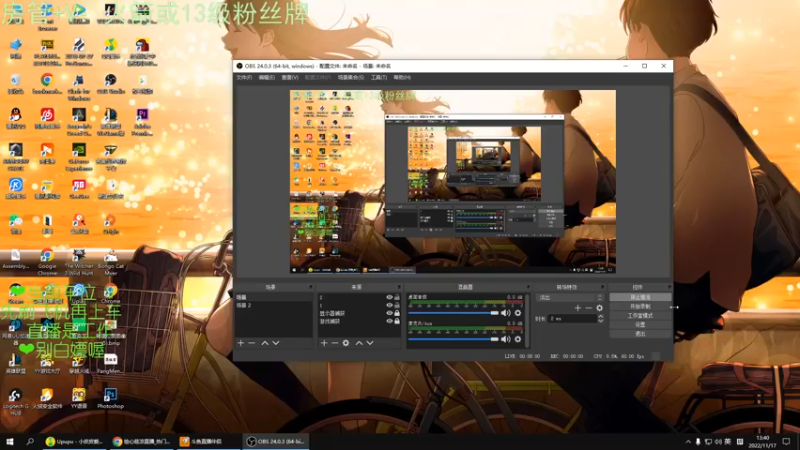Add a new source with plus icon
This screenshot has height=450, width=800.
(324, 343)
